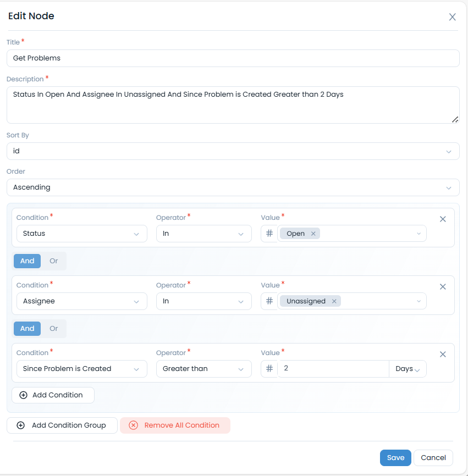Click Remove All Condition button
The width and height of the screenshot is (468, 476).
point(175,425)
